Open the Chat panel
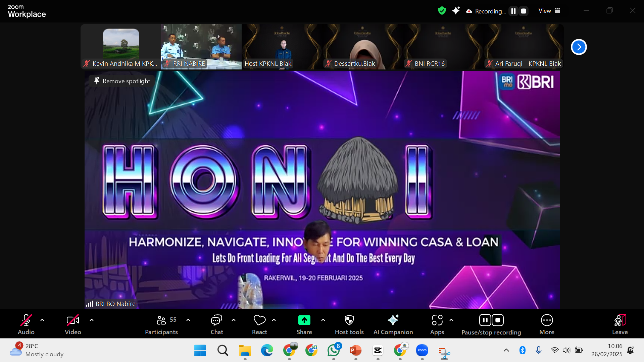The width and height of the screenshot is (644, 362). [x=216, y=324]
